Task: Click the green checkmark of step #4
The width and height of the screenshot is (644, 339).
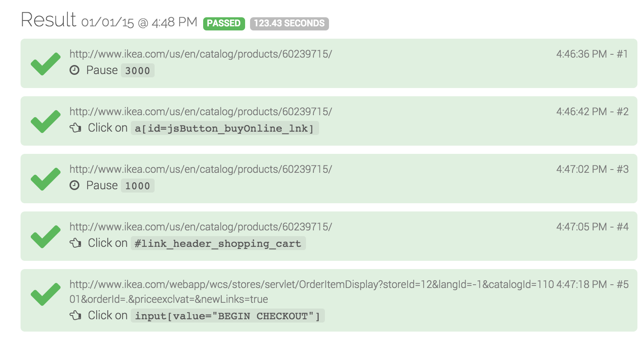Action: click(46, 237)
